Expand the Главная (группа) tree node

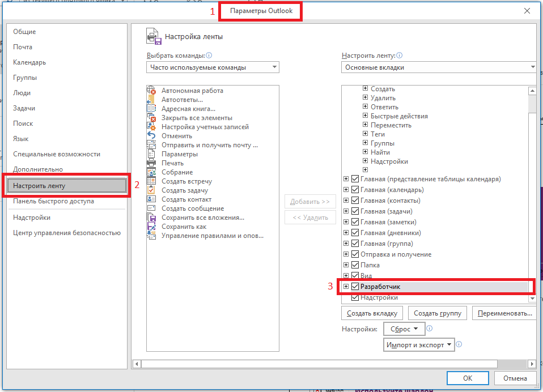pos(346,243)
